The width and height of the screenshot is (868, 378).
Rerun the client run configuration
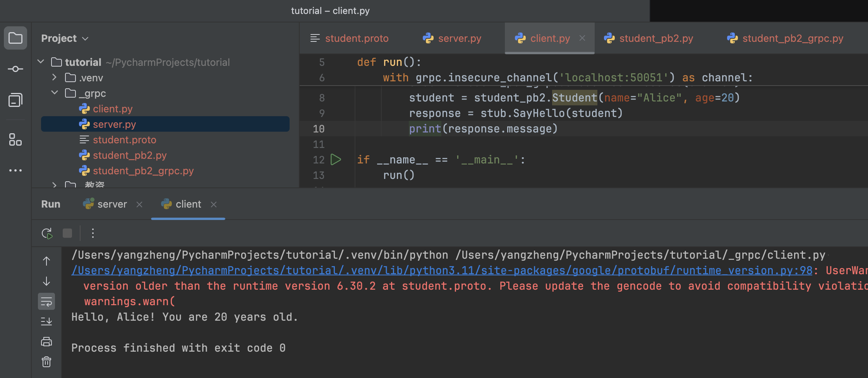(47, 233)
